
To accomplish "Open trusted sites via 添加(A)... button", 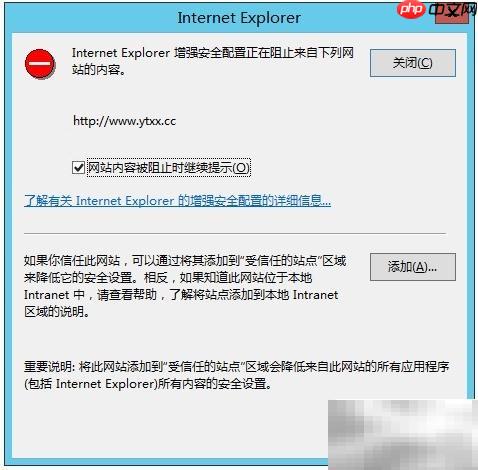I will (413, 267).
